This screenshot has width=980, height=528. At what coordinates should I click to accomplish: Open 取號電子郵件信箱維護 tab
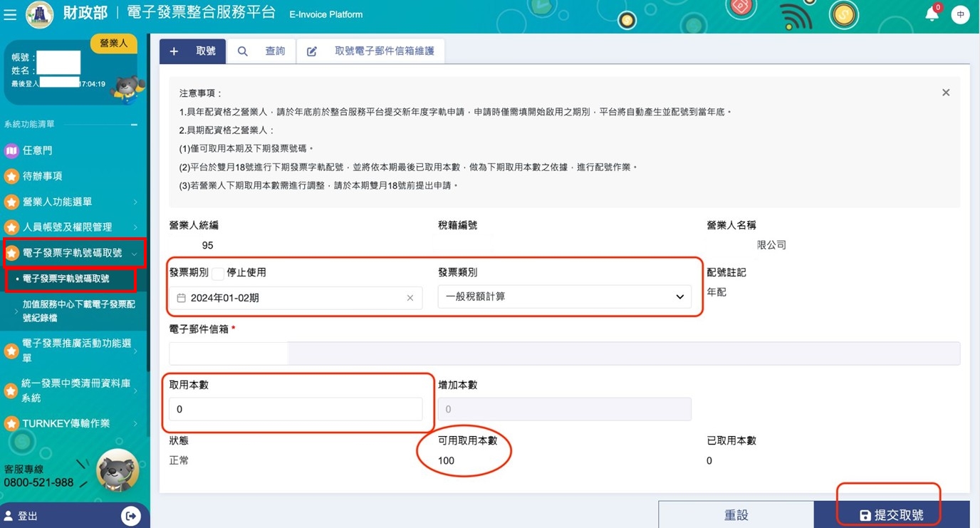click(371, 51)
